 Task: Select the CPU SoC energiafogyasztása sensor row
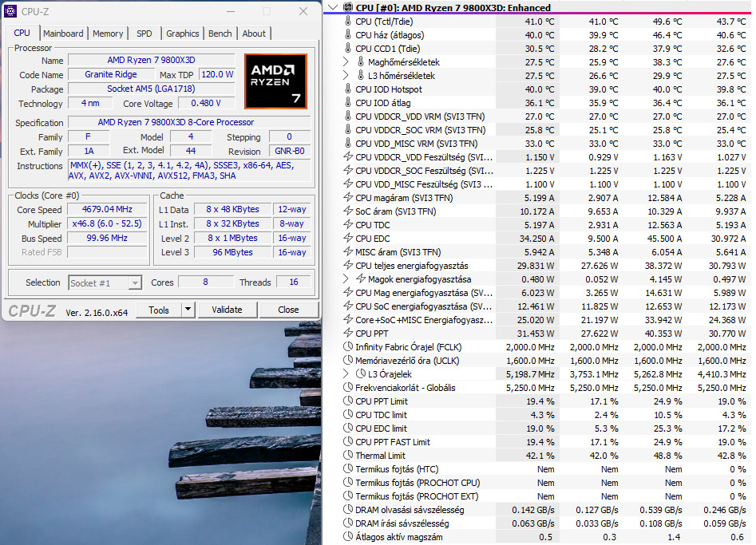click(538, 306)
